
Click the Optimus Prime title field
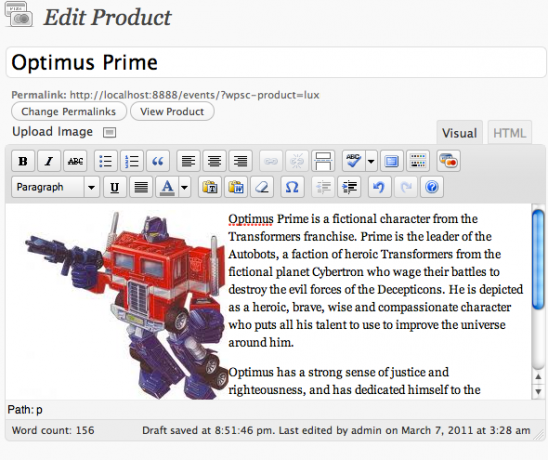[276, 63]
